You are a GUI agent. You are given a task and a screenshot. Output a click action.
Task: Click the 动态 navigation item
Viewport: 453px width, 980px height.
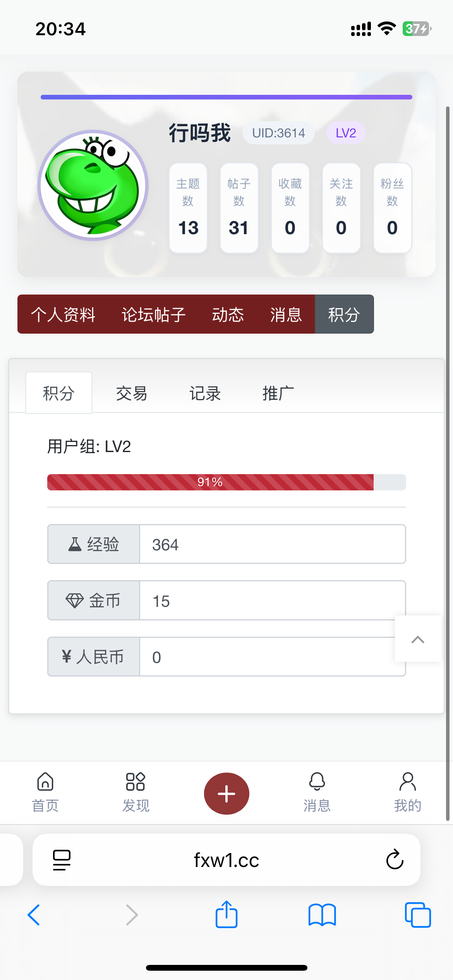point(228,314)
